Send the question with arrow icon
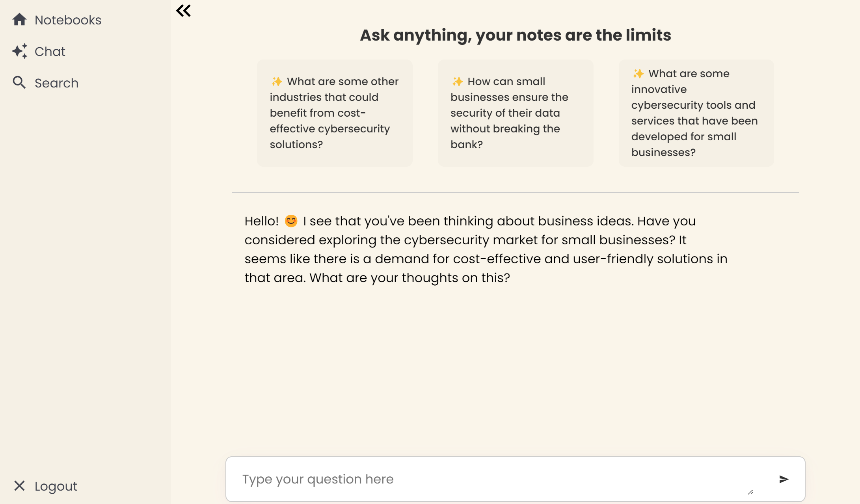Viewport: 860px width, 504px height. 784,479
